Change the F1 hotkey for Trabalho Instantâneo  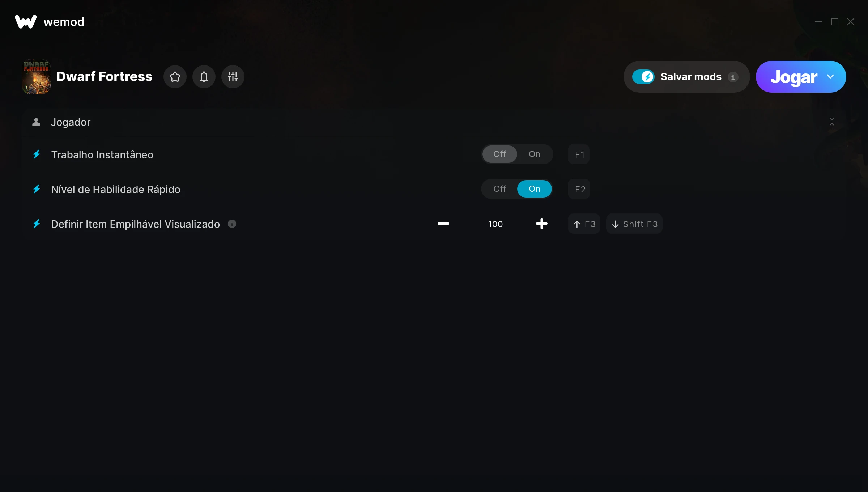point(579,154)
